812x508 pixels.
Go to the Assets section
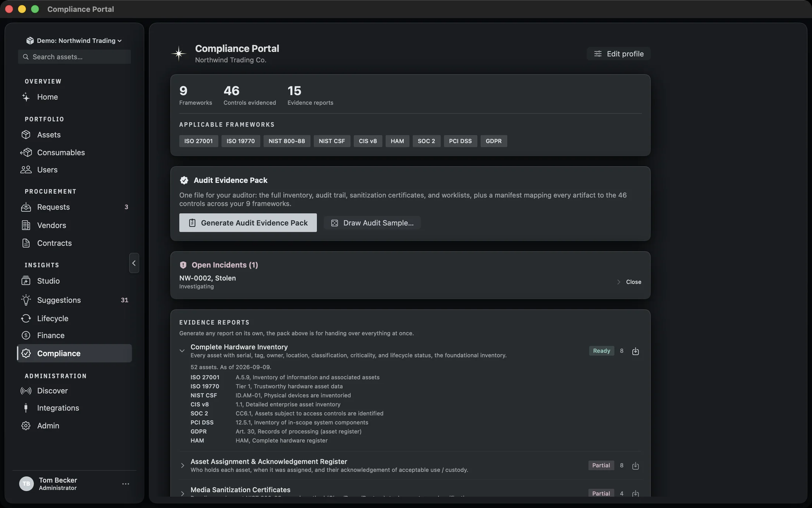point(74,134)
